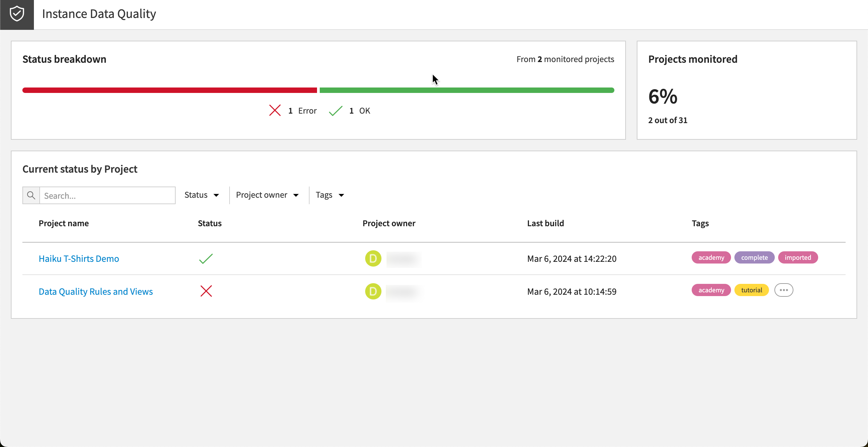The image size is (868, 447).
Task: Click owner avatar for Data Quality Rules and Views
Action: click(373, 291)
